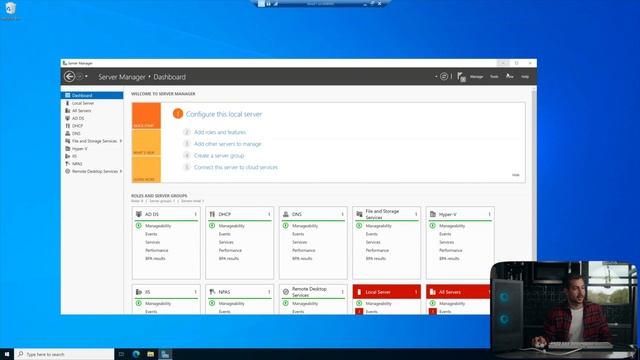Image resolution: width=640 pixels, height=360 pixels.
Task: Select Remote Desktop Services in sidebar
Action: tap(95, 171)
